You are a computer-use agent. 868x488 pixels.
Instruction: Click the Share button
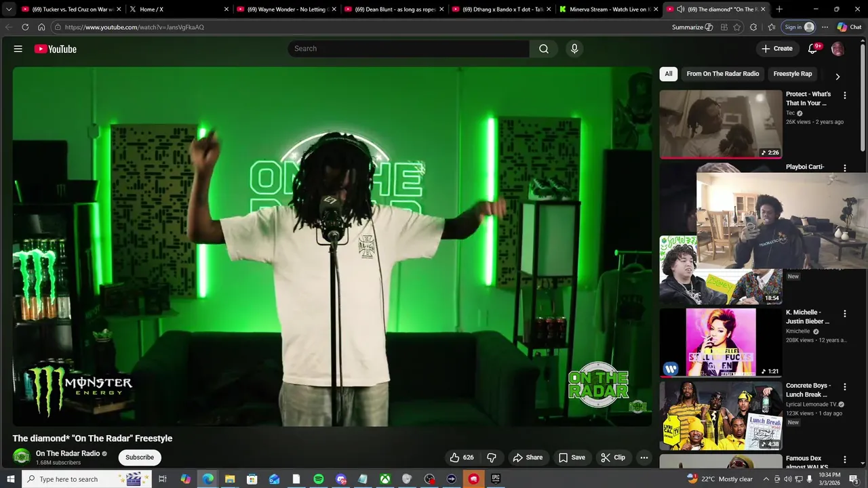click(x=528, y=457)
